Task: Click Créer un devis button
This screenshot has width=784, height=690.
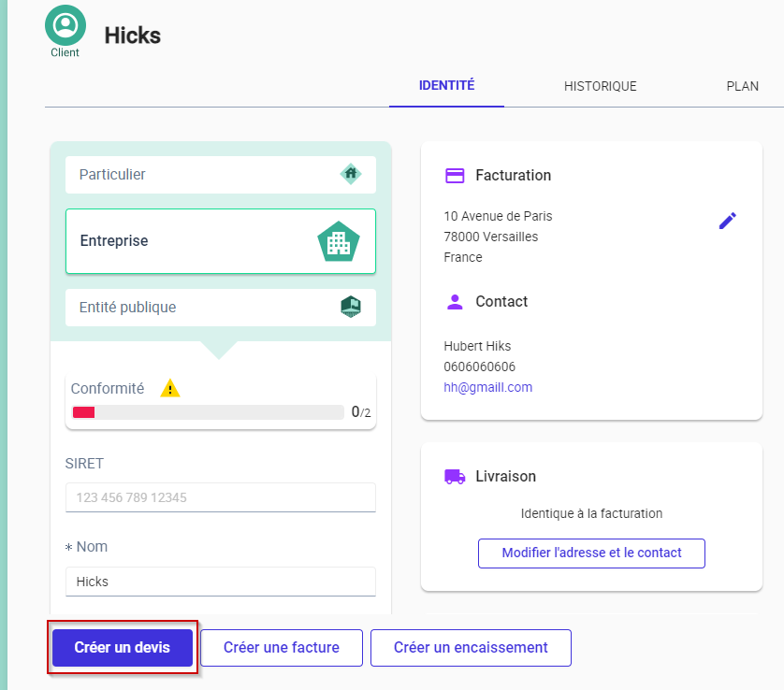Action: point(123,647)
